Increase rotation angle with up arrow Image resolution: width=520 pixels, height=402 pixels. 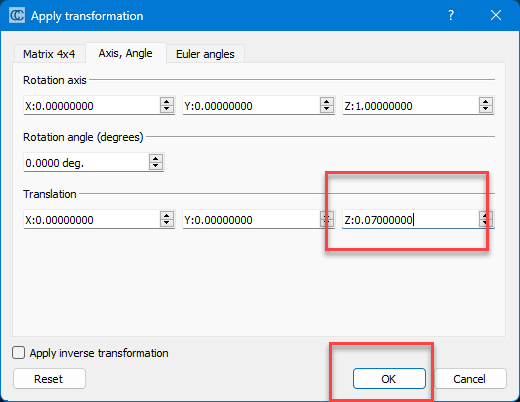tap(156, 159)
